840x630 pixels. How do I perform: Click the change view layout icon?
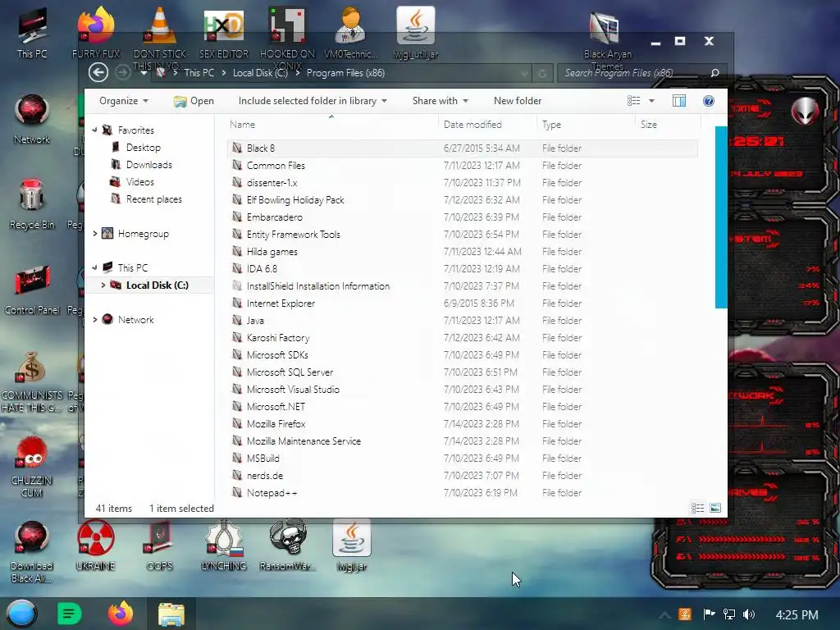click(x=634, y=101)
